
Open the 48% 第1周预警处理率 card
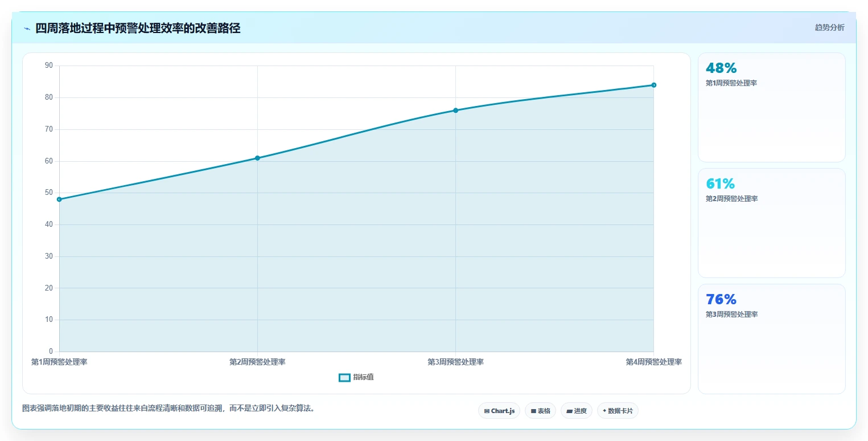tap(771, 108)
